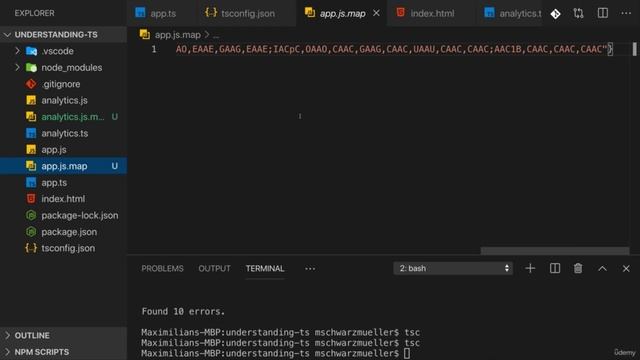The width and height of the screenshot is (640, 360).
Task: Create a new terminal with plus icon
Action: (530, 268)
